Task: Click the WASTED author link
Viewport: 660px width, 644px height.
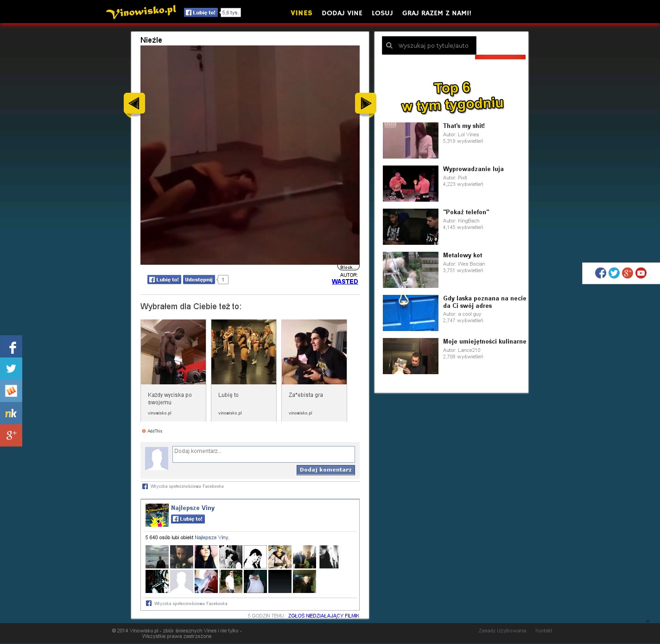Action: pos(345,281)
